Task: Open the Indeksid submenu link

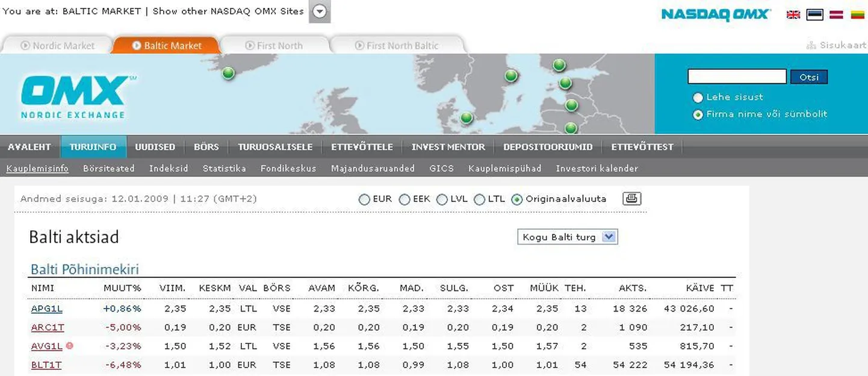Action: tap(169, 169)
